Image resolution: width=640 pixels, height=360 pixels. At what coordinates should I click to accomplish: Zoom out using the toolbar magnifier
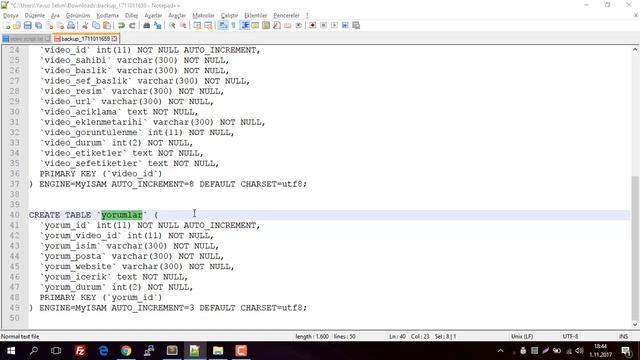point(183,25)
